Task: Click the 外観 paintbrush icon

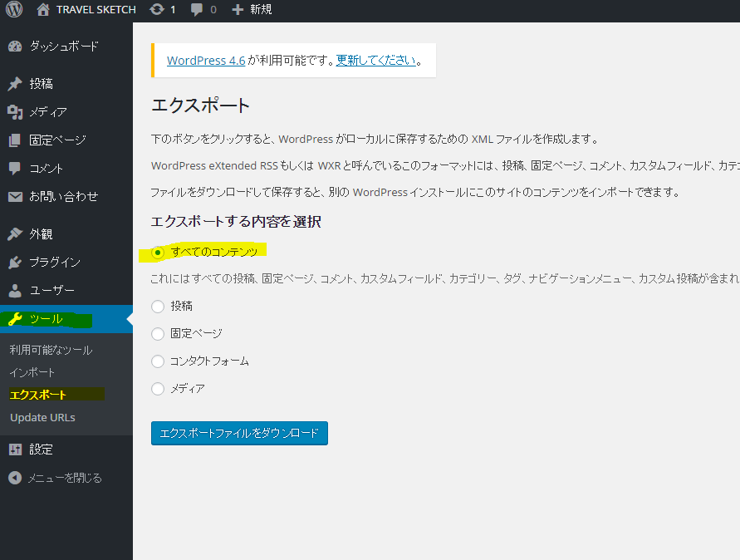Action: [x=15, y=233]
